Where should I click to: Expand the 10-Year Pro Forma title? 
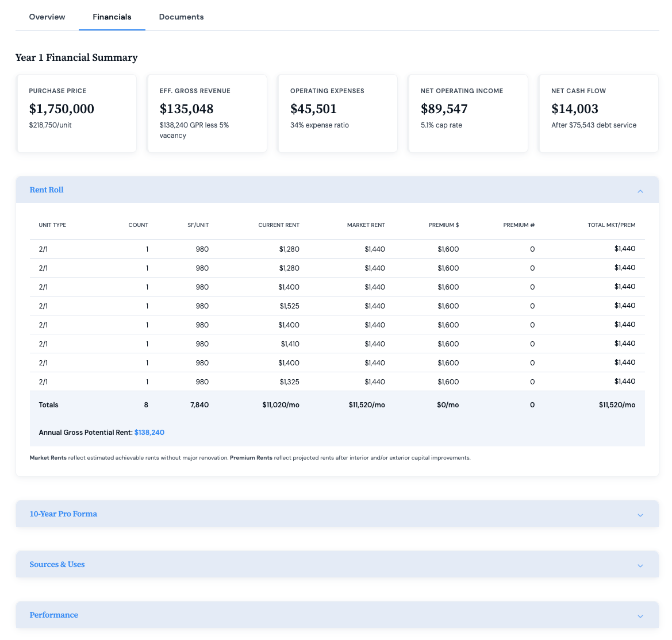[63, 514]
